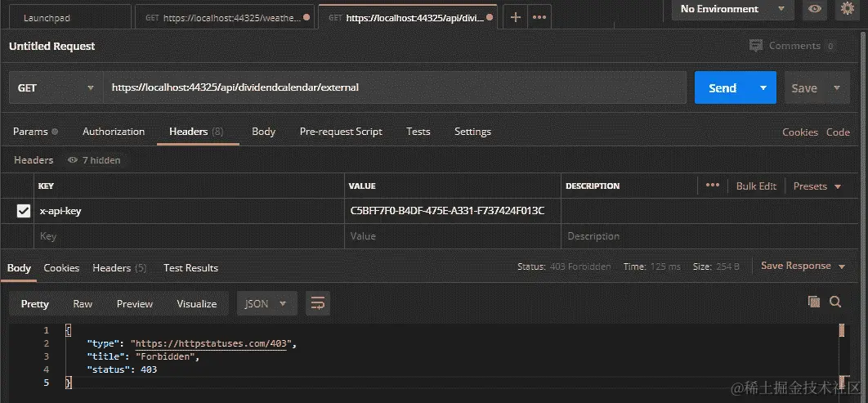This screenshot has height=403, width=868.
Task: Show the 7 hidden headers
Action: (94, 160)
